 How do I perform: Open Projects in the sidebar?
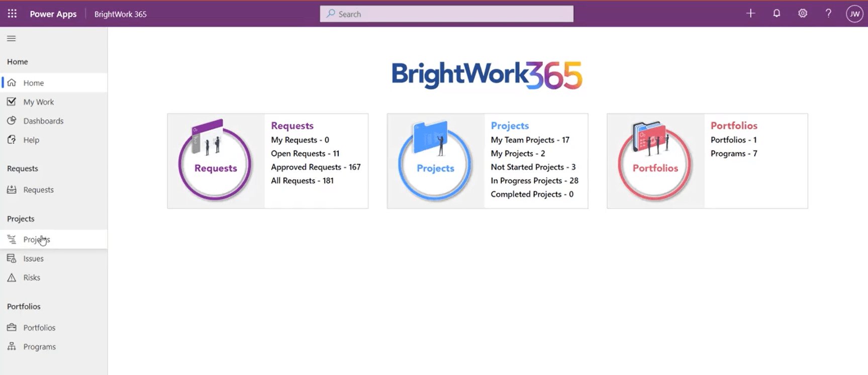click(54, 239)
